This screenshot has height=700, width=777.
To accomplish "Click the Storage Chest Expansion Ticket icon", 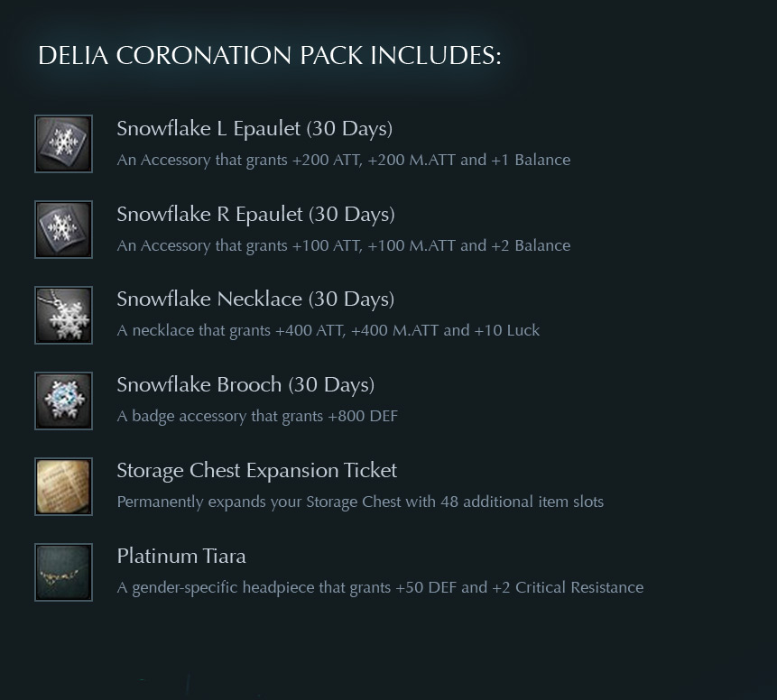I will [63, 486].
